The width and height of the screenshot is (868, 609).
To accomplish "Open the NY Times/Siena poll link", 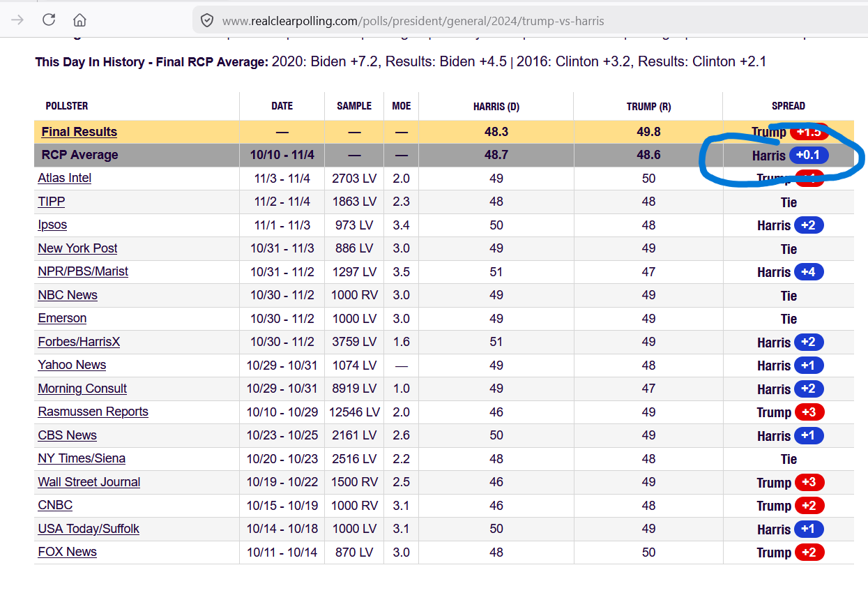I will 82,458.
